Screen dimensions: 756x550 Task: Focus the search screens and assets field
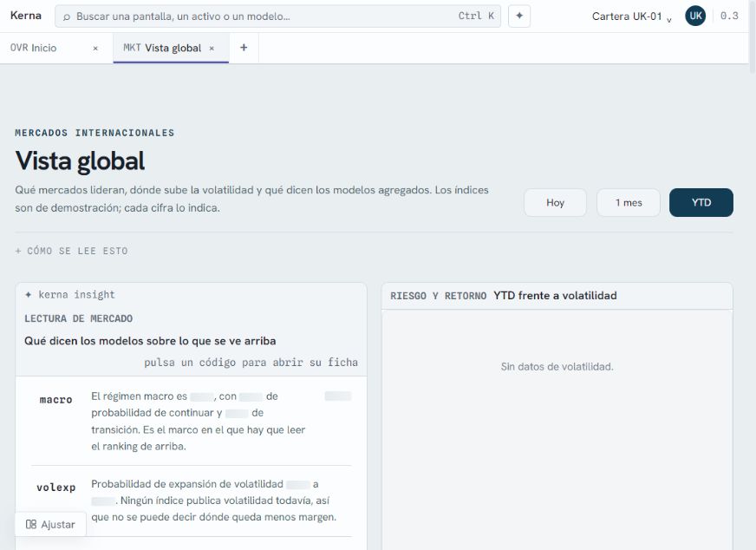click(277, 16)
